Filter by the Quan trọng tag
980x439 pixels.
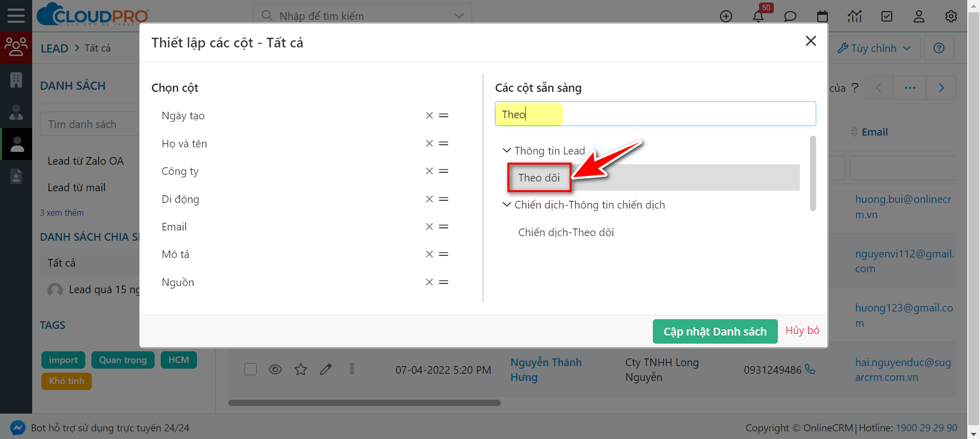coord(123,360)
